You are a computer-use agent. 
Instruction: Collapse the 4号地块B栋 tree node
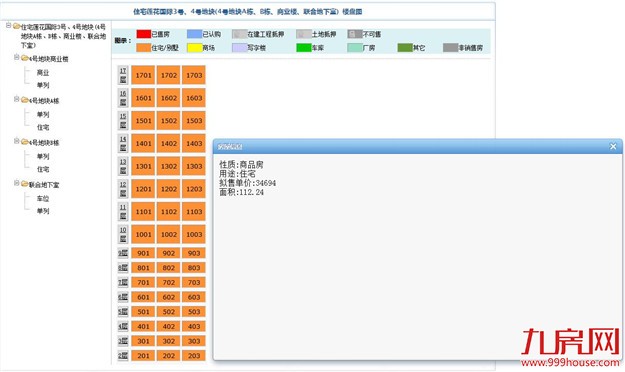(16, 141)
